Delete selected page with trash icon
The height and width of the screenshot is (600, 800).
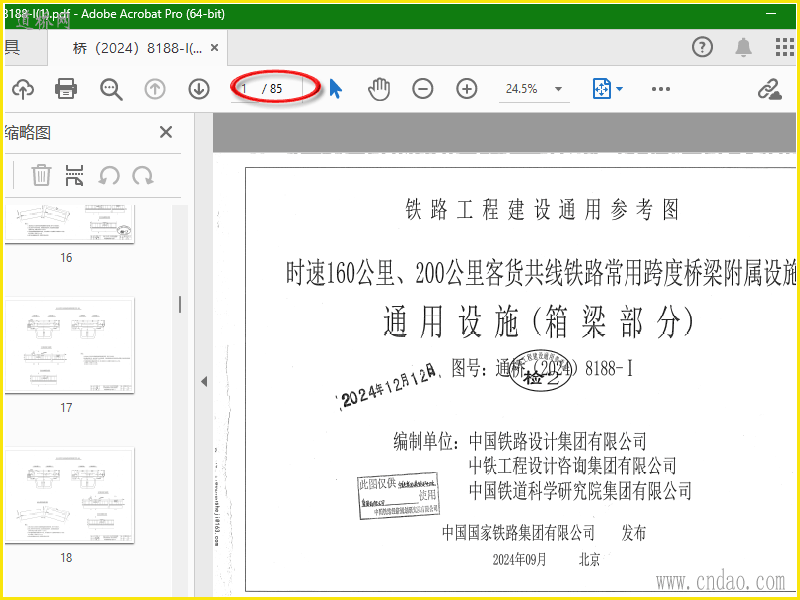tap(41, 176)
